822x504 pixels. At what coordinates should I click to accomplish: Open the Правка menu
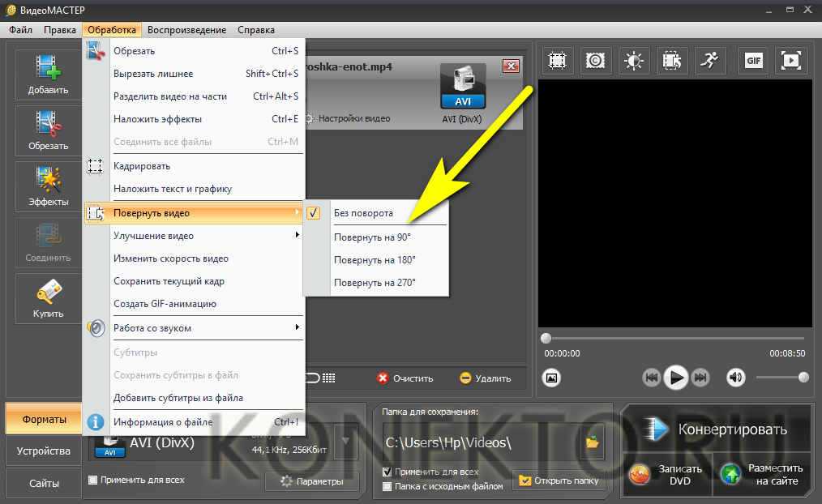pos(60,30)
